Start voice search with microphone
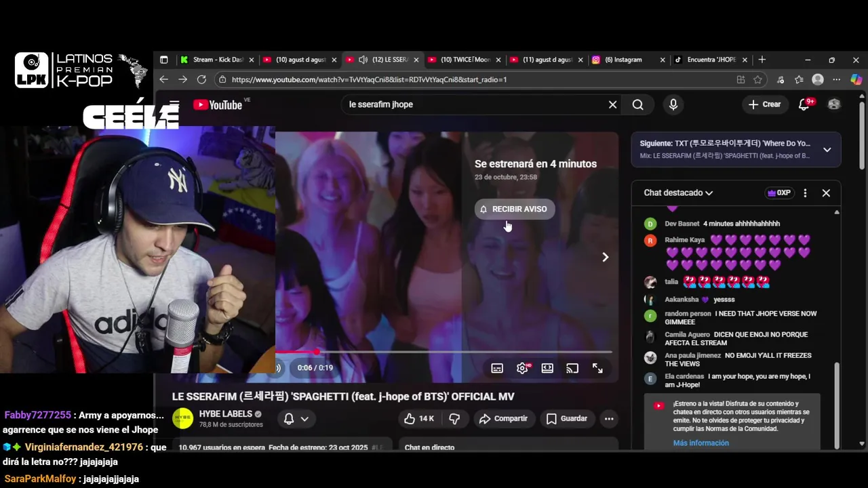Screen dimensions: 868x488 [x=673, y=104]
